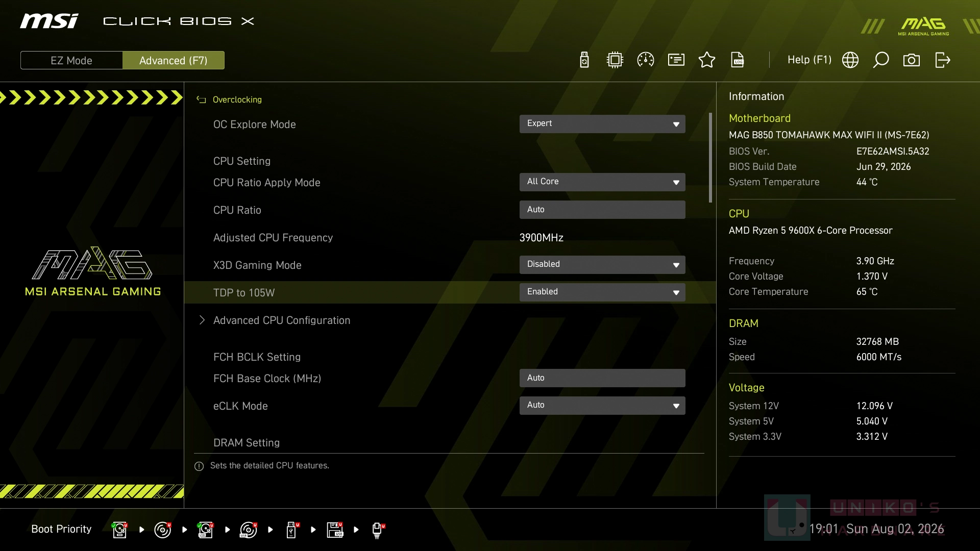Click BIOS version E7E62AMSI.5A32
The height and width of the screenshot is (551, 980).
[x=893, y=152]
